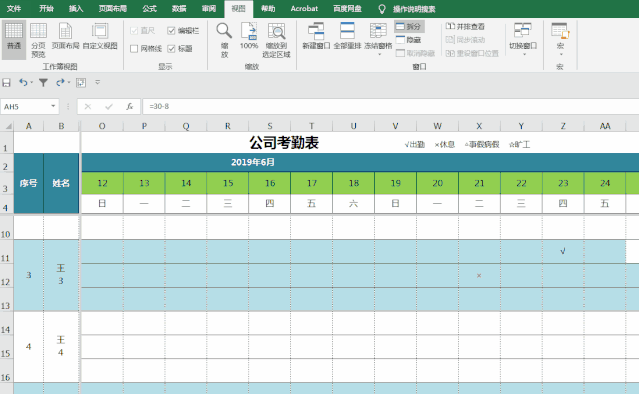Cancel formula entry with X icon
This screenshot has width=639, height=394.
[x=88, y=107]
